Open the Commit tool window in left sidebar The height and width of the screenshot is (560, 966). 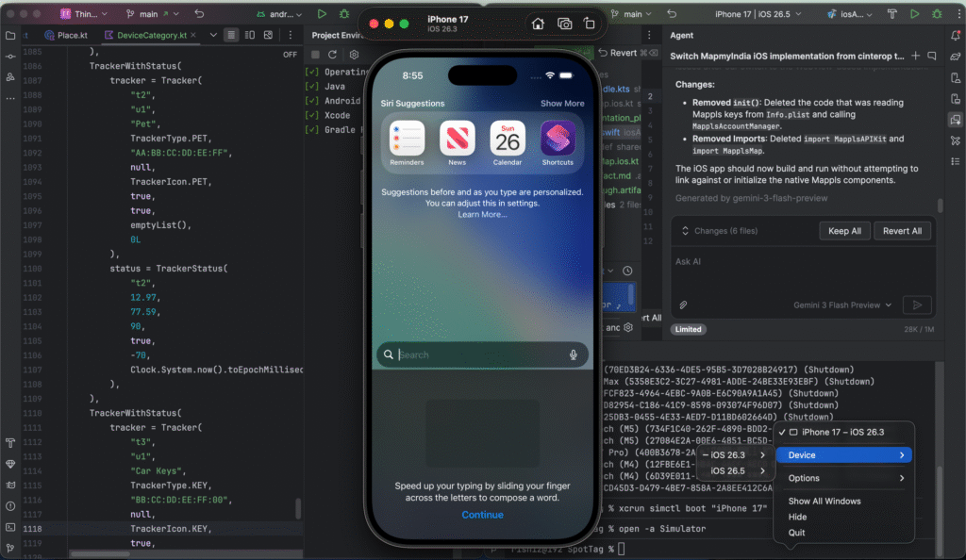(10, 57)
